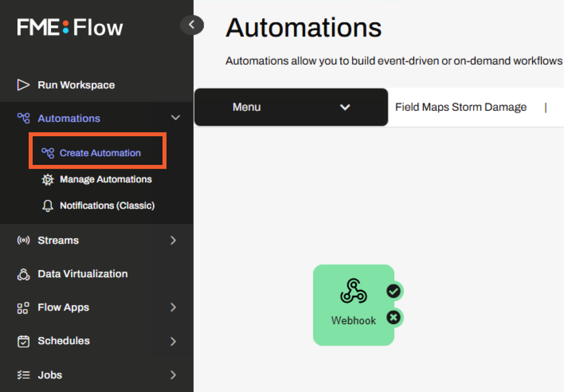Select the Streams broadcast icon
The image size is (564, 392).
click(23, 240)
